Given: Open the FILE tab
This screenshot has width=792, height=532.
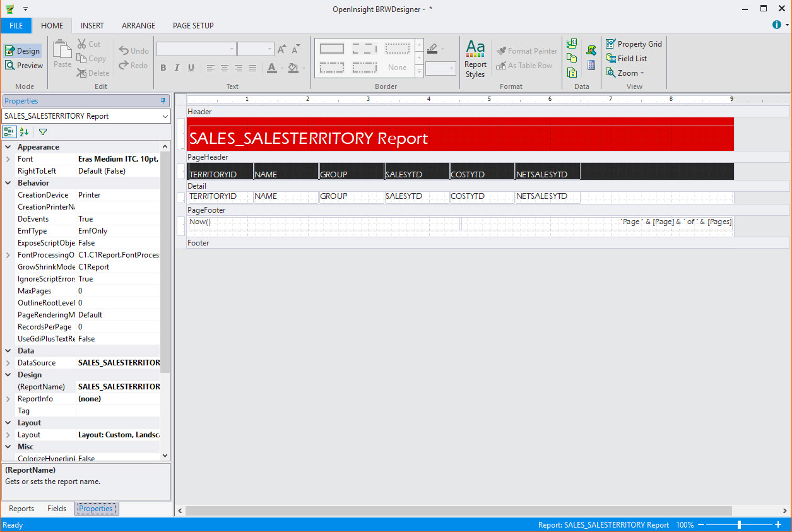Looking at the screenshot, I should (x=16, y=26).
